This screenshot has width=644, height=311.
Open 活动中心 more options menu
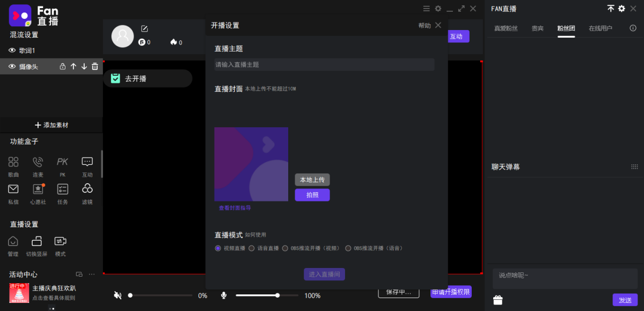(x=91, y=274)
